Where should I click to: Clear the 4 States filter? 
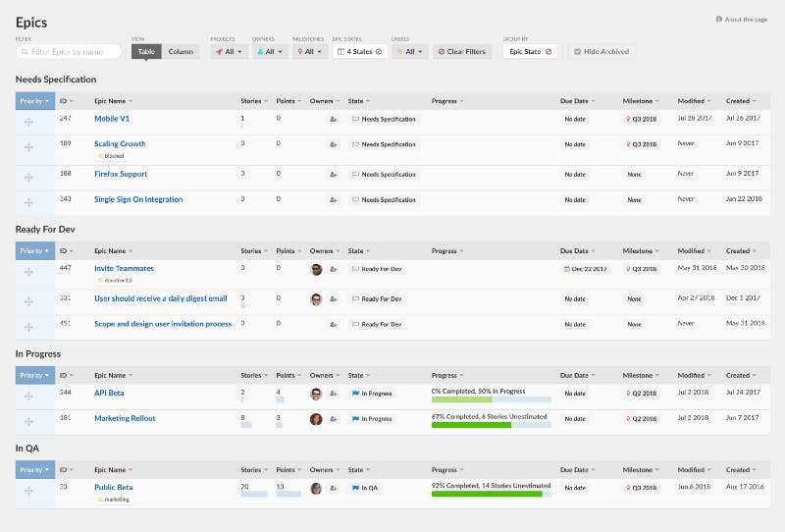[x=379, y=52]
